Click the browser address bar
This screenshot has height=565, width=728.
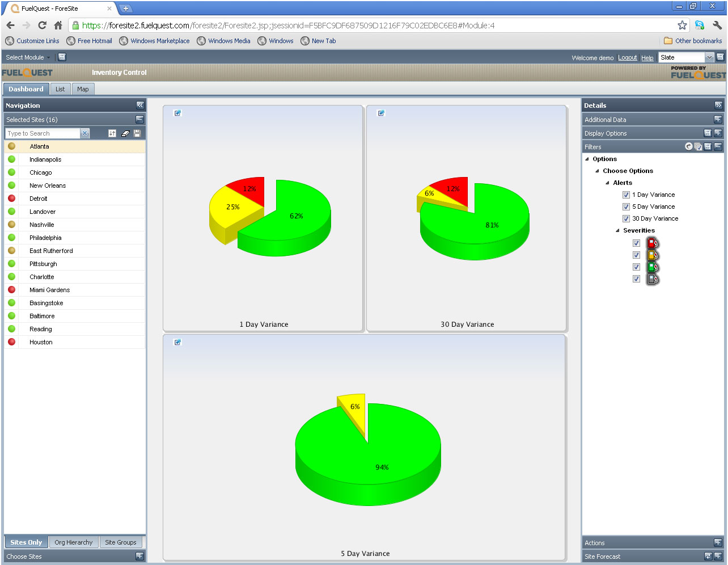[371, 26]
